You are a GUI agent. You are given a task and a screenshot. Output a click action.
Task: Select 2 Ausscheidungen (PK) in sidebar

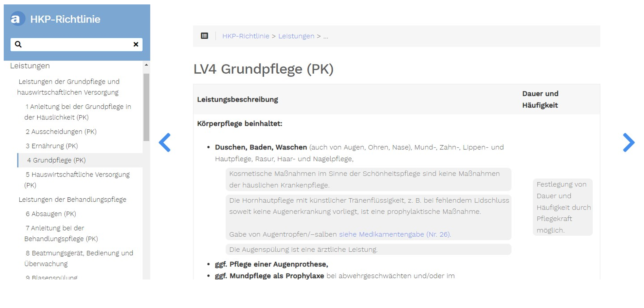point(61,132)
